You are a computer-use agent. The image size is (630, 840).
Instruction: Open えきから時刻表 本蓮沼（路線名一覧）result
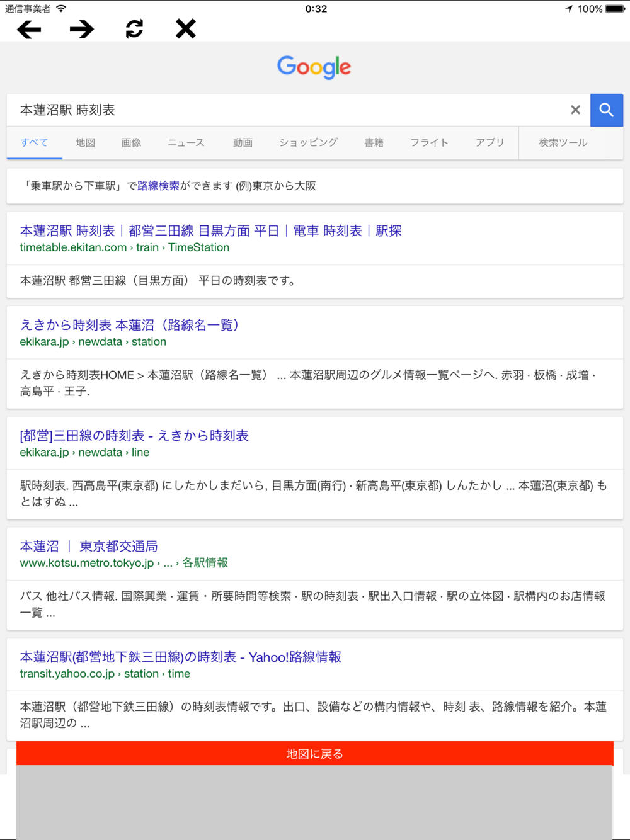pos(129,325)
